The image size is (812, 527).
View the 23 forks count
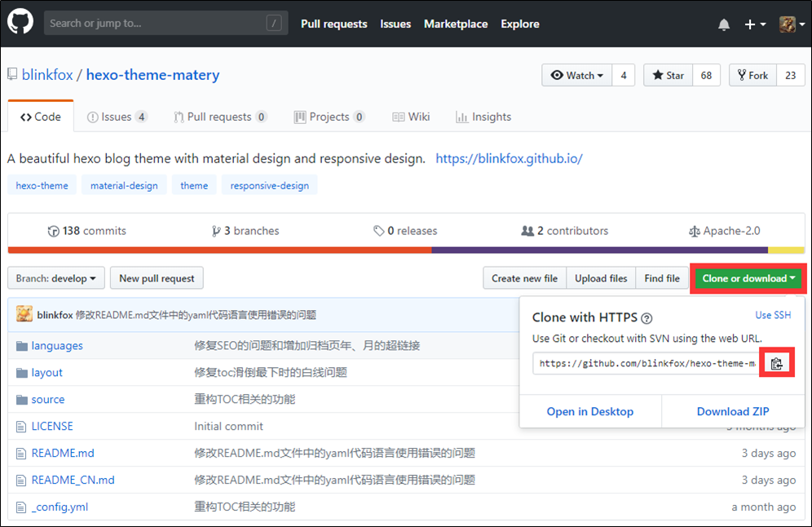(x=790, y=75)
